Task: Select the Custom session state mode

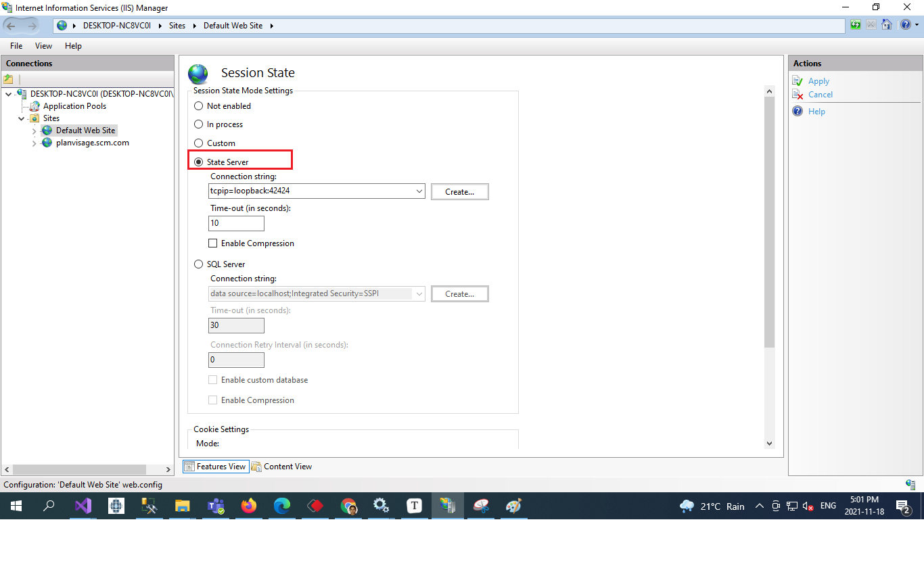Action: pyautogui.click(x=198, y=143)
